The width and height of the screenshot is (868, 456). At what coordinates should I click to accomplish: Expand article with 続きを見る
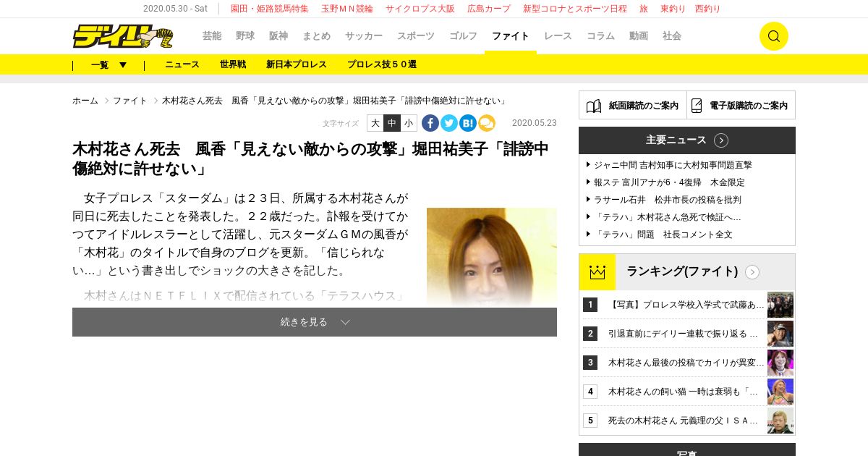(x=315, y=322)
